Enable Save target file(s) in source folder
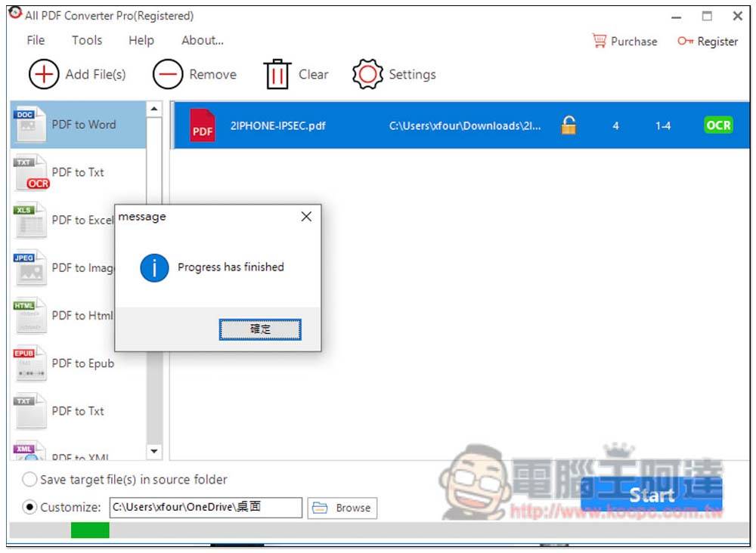This screenshot has height=553, width=756. tap(30, 480)
